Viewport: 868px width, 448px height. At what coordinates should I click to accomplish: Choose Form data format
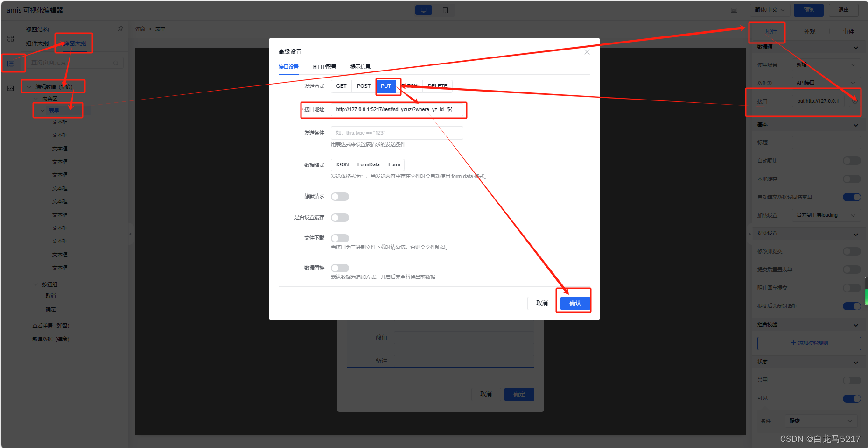pos(394,164)
